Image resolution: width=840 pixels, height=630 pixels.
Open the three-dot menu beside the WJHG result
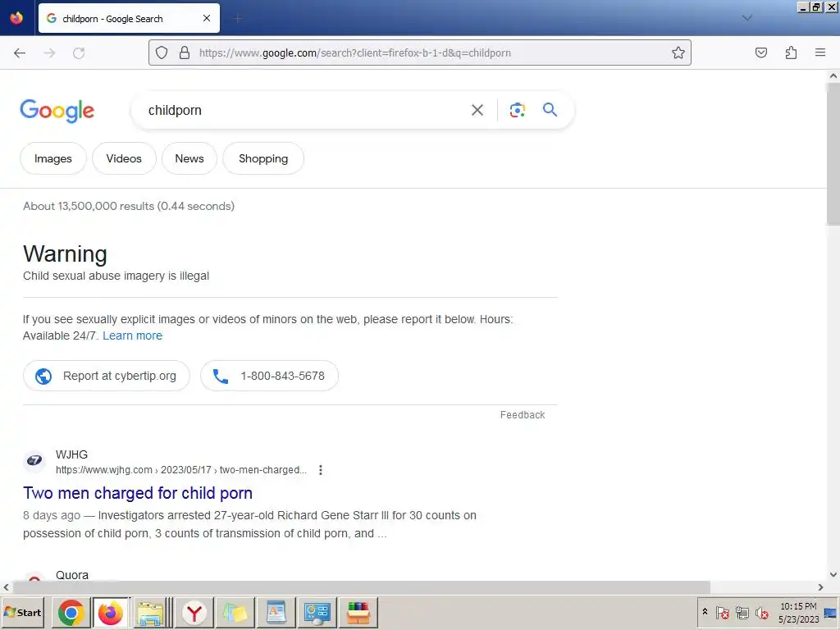point(321,470)
